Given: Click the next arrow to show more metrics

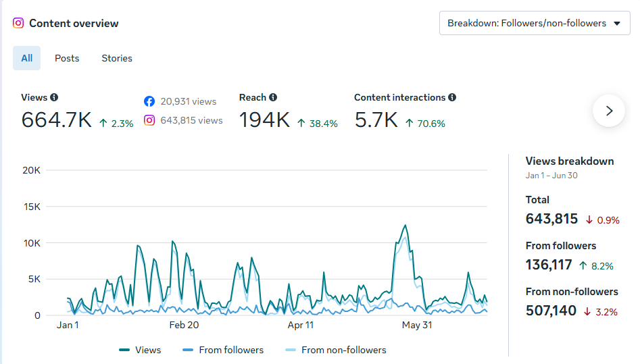Looking at the screenshot, I should [608, 111].
